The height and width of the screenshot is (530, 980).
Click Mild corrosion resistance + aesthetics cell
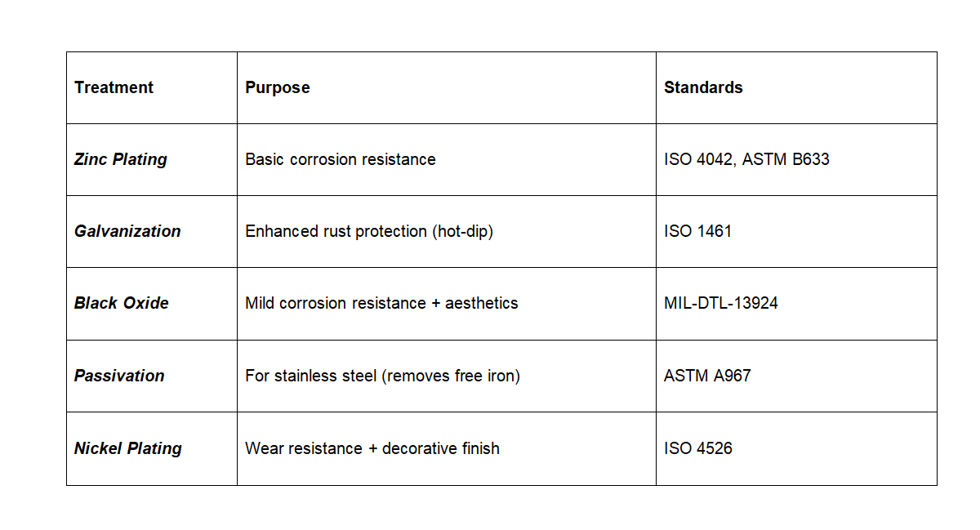[447, 303]
